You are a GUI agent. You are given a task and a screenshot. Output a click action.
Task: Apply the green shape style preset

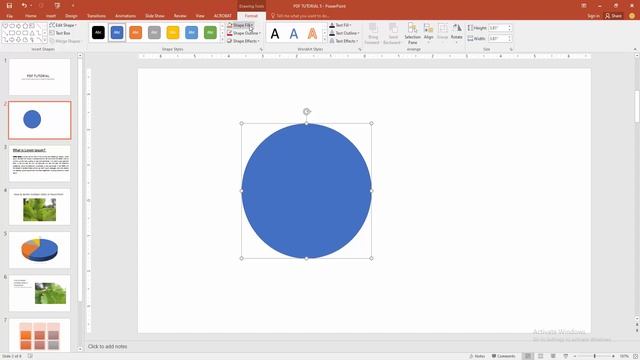pyautogui.click(x=210, y=33)
